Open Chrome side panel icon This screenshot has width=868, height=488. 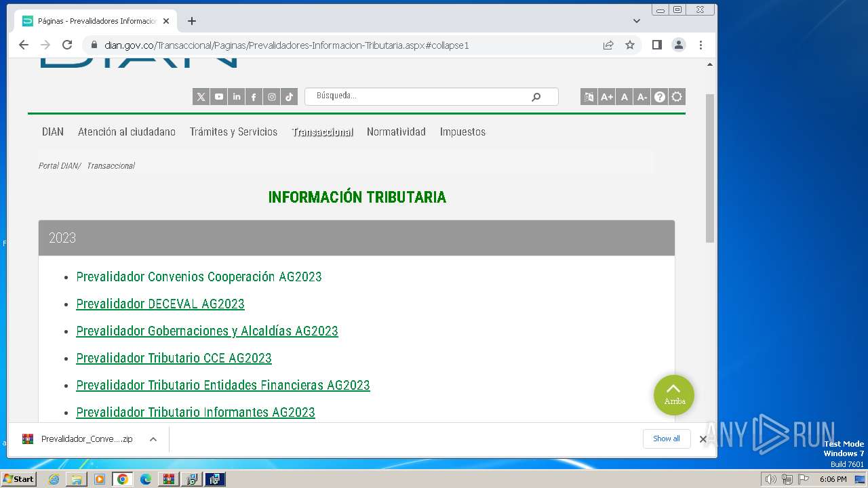(656, 45)
